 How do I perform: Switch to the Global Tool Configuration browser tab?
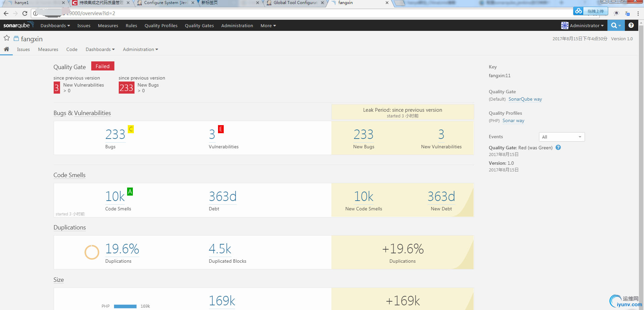point(295,3)
